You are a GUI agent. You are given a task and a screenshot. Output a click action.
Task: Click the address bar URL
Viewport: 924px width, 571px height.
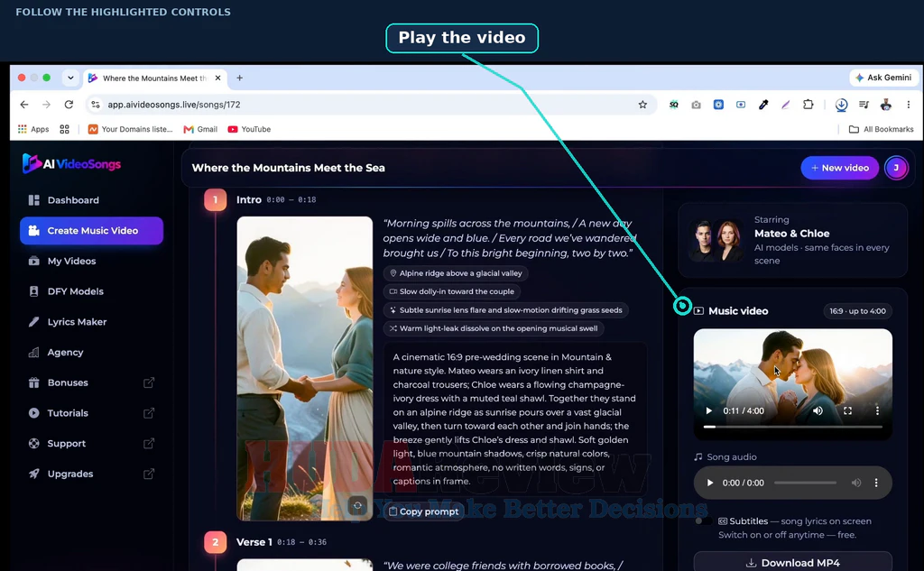tap(174, 105)
